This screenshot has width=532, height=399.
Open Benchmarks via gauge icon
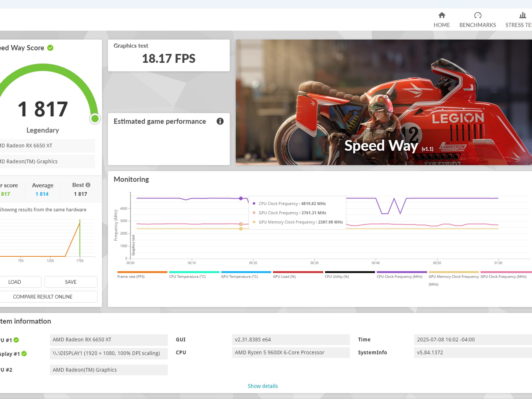[x=477, y=16]
